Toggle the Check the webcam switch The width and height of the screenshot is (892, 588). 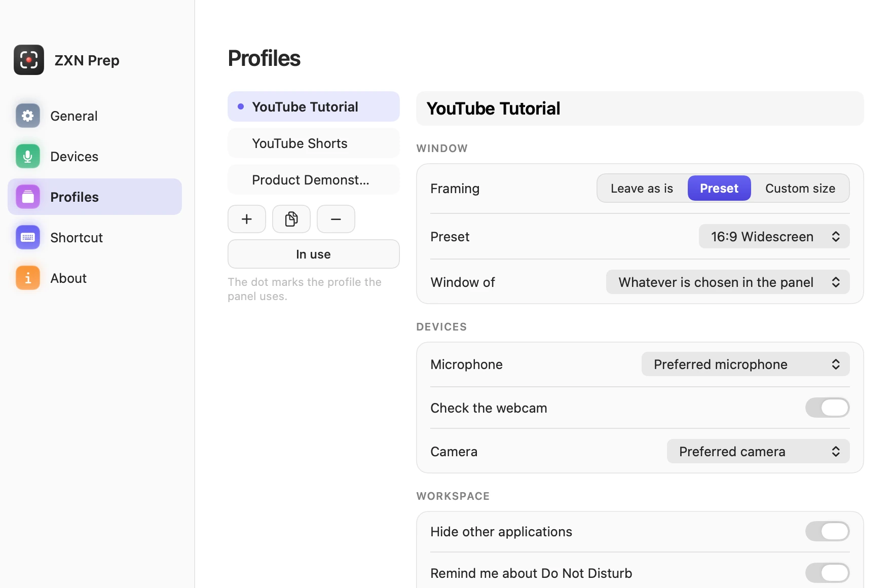828,408
